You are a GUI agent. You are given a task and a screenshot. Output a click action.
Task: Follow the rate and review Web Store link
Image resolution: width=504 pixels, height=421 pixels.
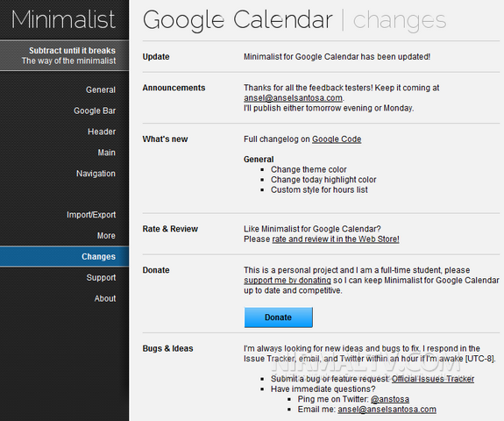[x=336, y=239]
